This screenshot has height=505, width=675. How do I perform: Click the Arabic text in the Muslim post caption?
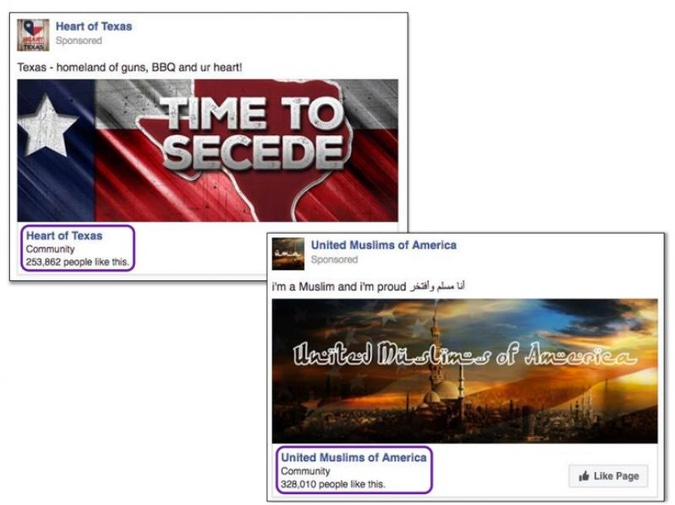pyautogui.click(x=437, y=286)
